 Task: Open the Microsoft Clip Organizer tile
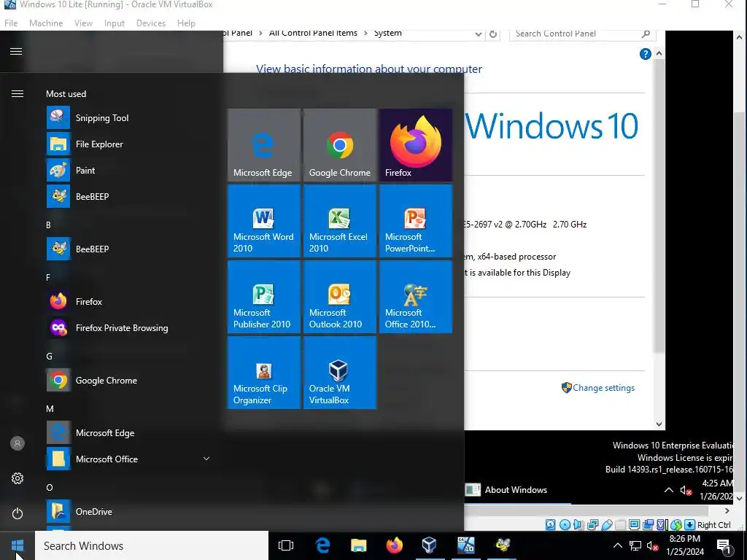[x=263, y=373]
